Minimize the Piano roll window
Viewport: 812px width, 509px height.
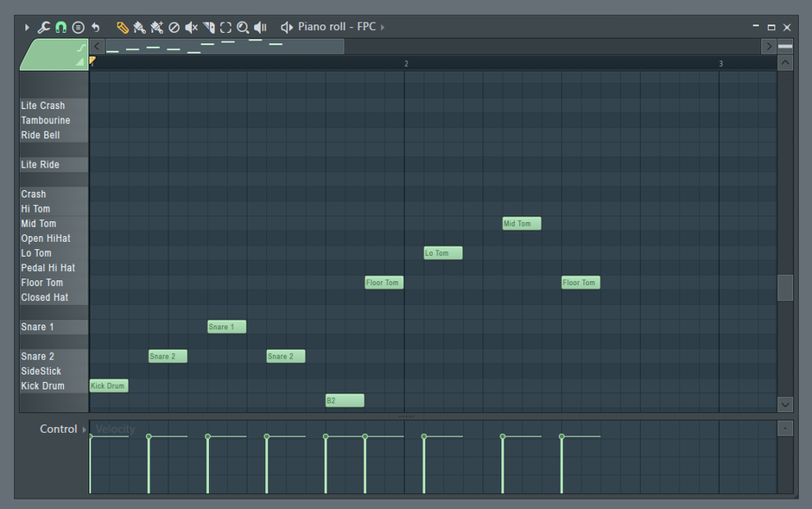[756, 27]
